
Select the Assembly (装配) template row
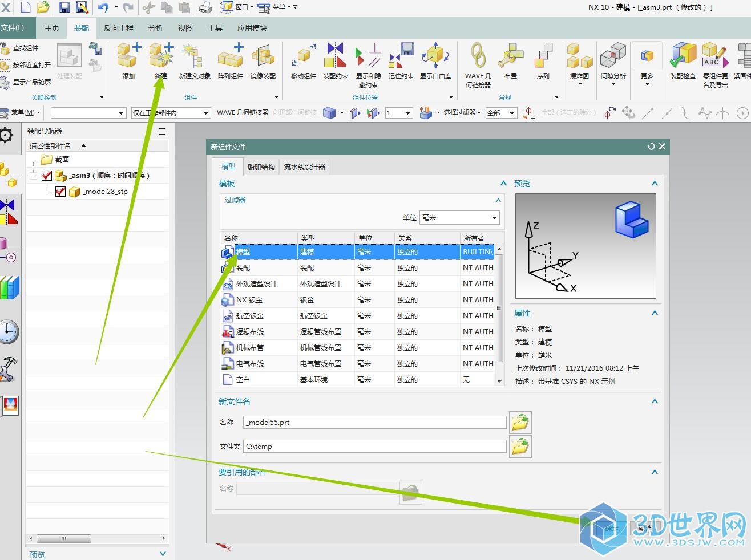coord(358,267)
